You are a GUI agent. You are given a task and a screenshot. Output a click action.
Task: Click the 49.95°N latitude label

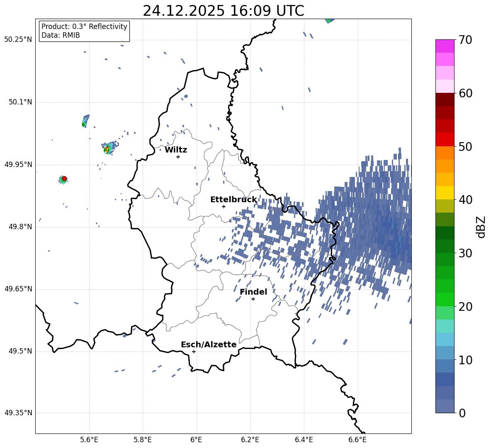(x=18, y=165)
